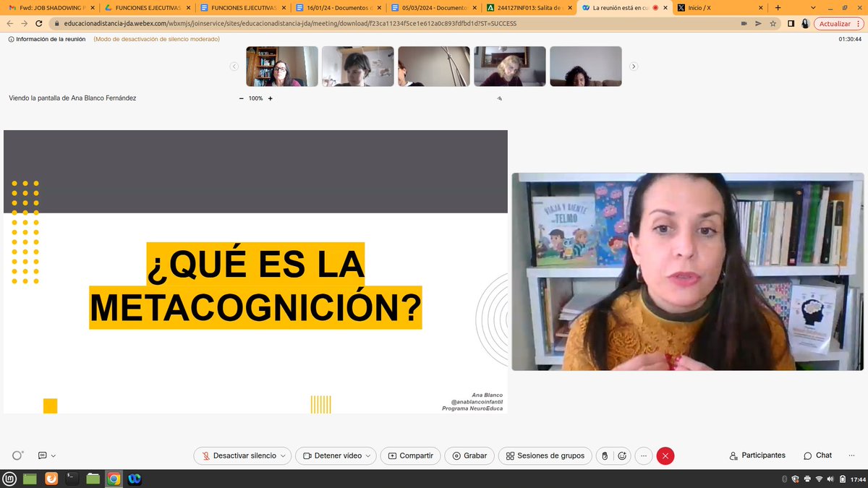Reload the Webex page

tap(39, 23)
